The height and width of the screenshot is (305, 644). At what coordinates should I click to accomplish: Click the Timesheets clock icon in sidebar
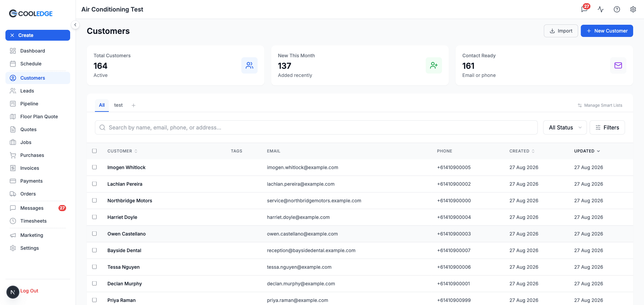tap(13, 221)
